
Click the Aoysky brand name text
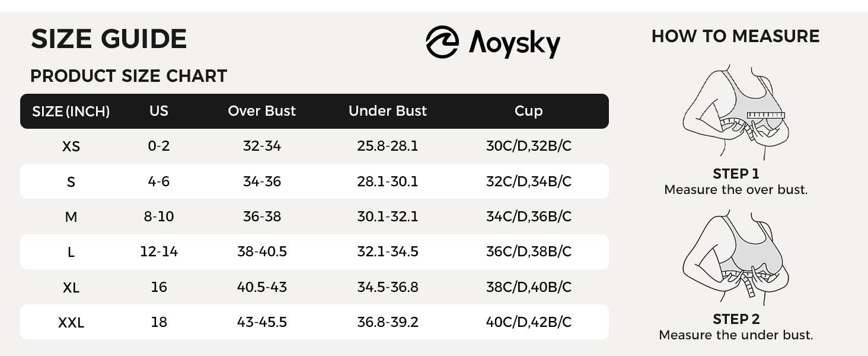tap(514, 43)
